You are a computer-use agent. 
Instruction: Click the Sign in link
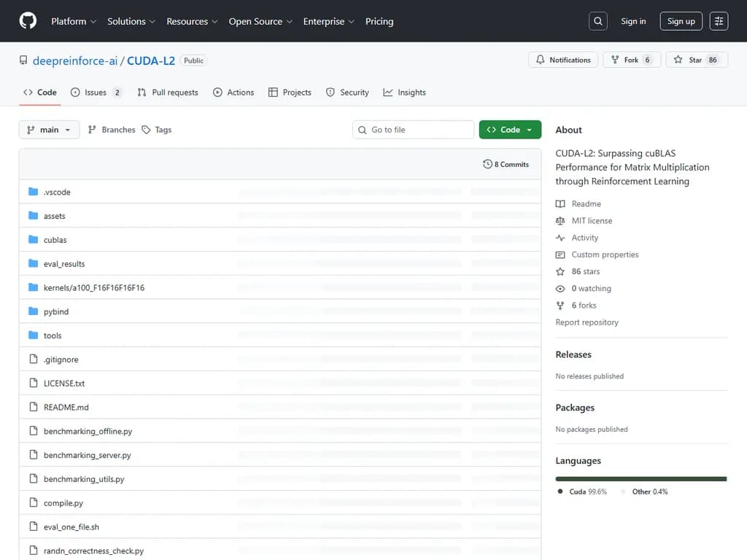point(633,21)
